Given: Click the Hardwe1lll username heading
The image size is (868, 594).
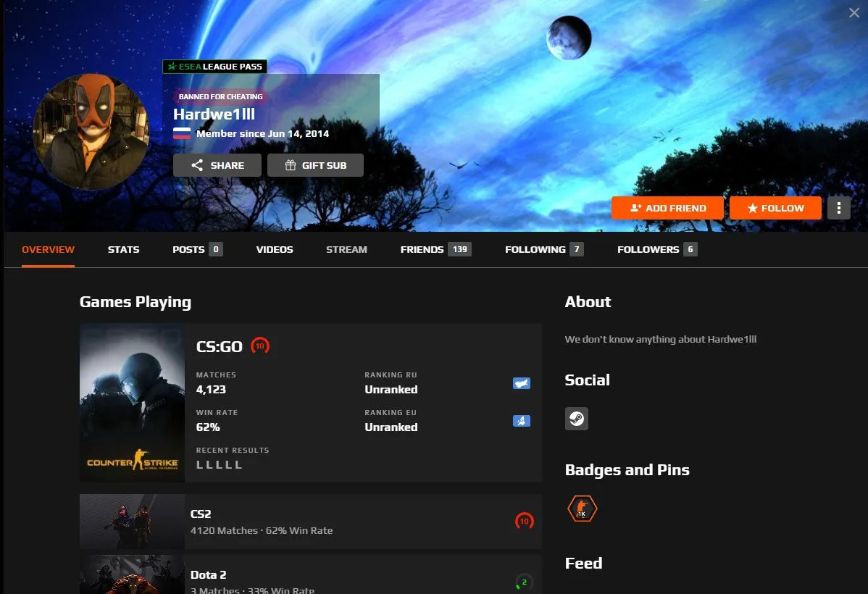Looking at the screenshot, I should 214,114.
